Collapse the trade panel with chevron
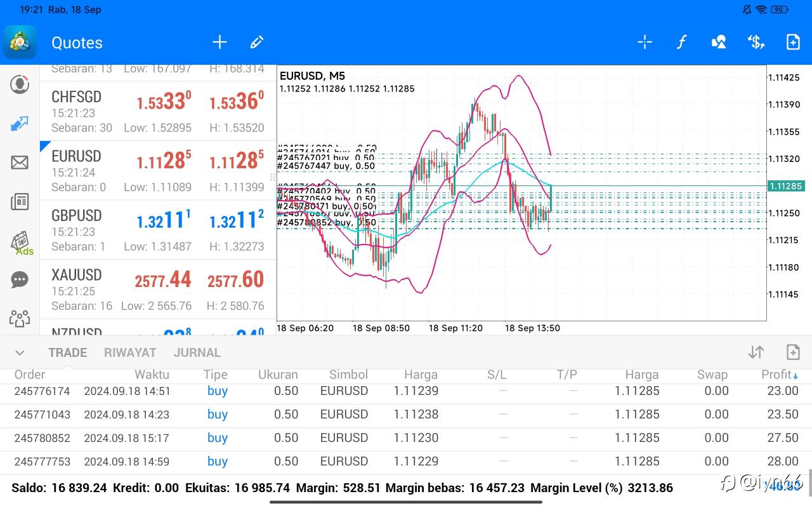Viewport: 812px width, 508px height. [20, 353]
